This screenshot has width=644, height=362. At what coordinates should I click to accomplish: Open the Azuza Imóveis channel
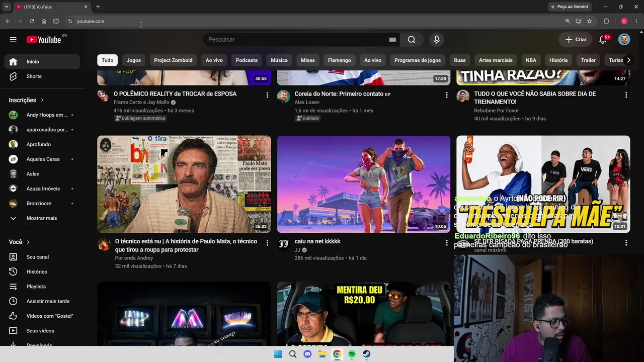coord(42,189)
